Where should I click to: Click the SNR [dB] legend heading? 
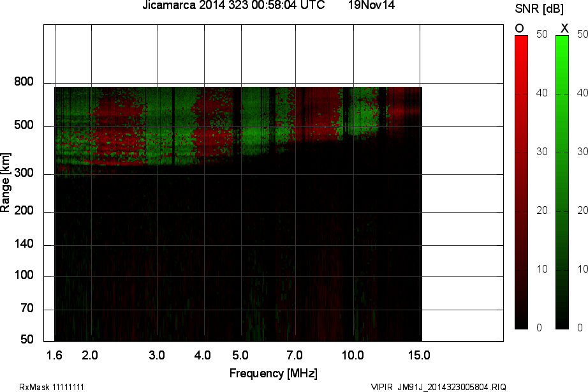coord(540,9)
